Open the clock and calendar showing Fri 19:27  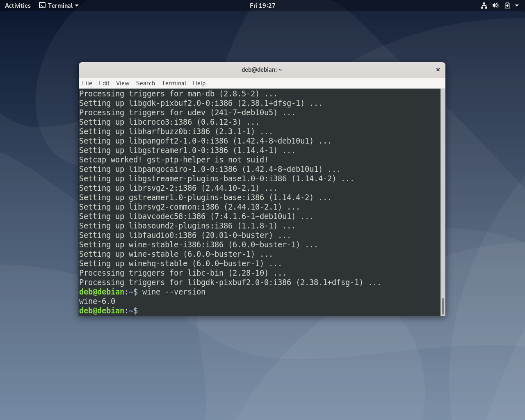(x=262, y=5)
